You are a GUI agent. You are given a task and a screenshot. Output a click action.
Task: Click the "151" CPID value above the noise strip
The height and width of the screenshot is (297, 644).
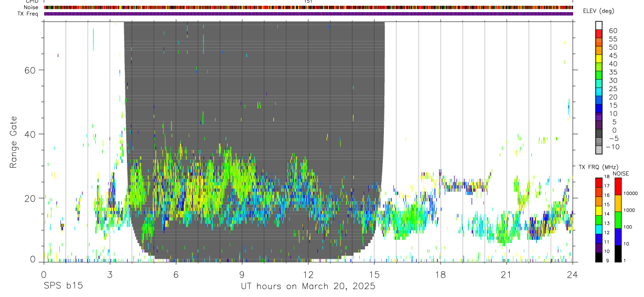tap(308, 2)
